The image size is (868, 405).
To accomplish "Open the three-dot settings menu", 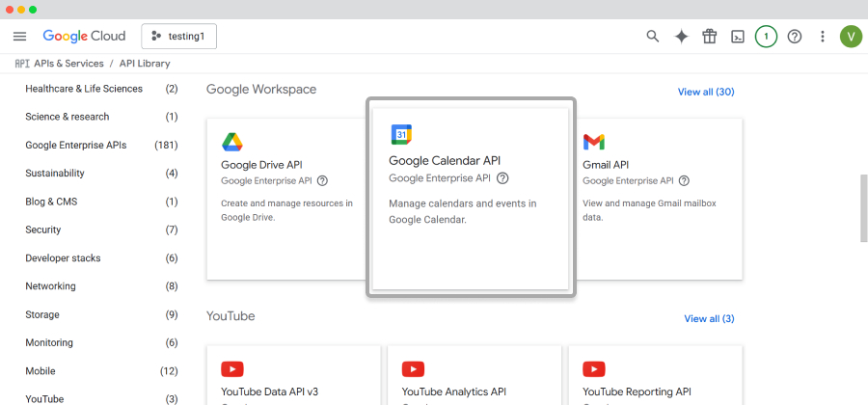I will click(x=823, y=37).
